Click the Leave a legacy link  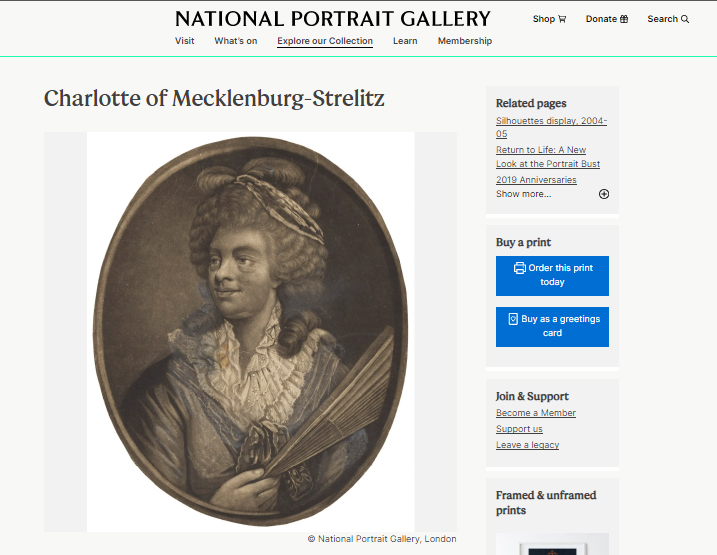[x=527, y=445]
